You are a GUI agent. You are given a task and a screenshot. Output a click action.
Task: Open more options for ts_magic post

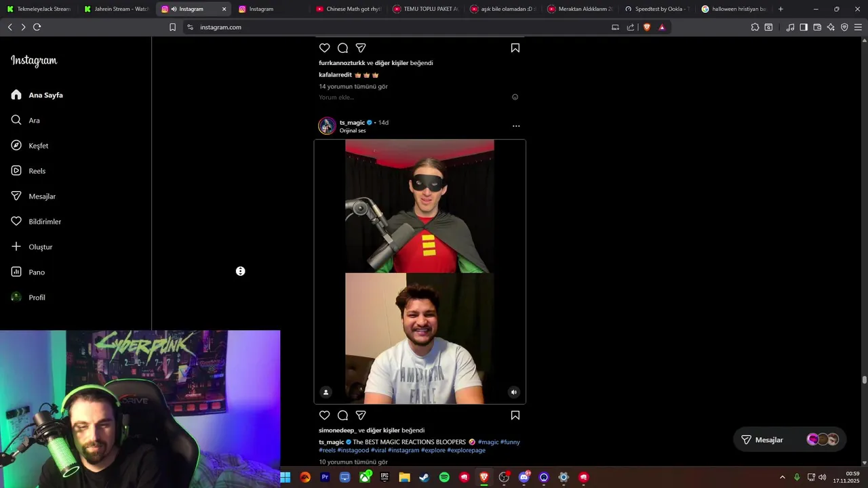(516, 126)
